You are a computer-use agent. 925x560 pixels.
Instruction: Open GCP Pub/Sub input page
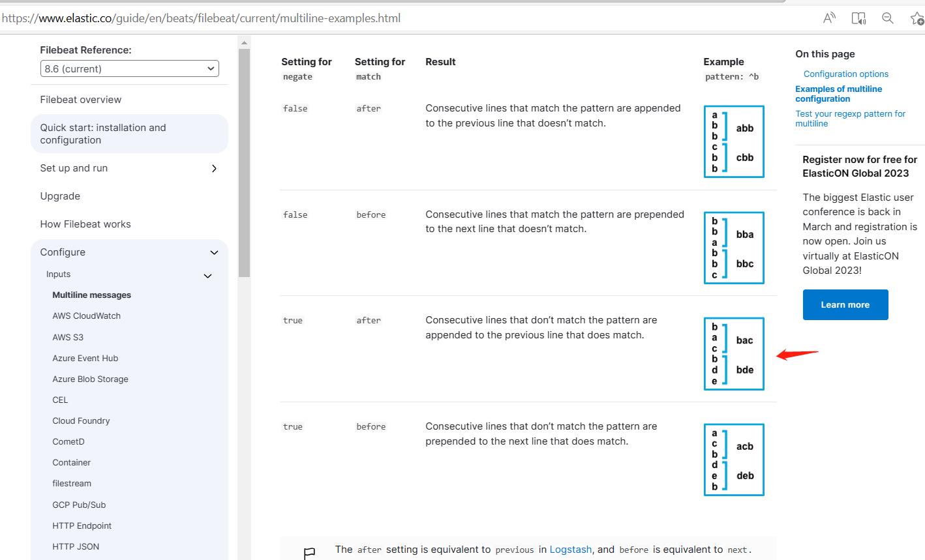[79, 505]
